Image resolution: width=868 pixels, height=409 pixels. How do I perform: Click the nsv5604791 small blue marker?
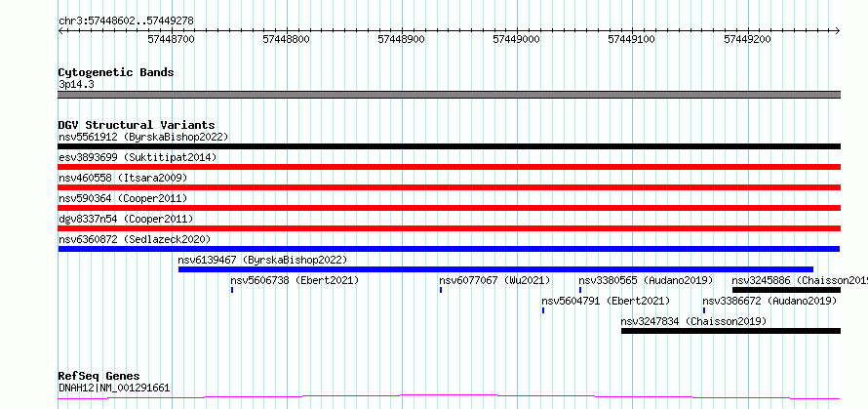click(x=543, y=310)
